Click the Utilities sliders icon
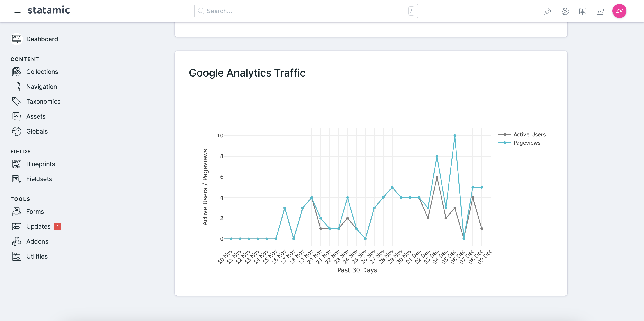Viewport: 644px width, 321px height. [16, 257]
